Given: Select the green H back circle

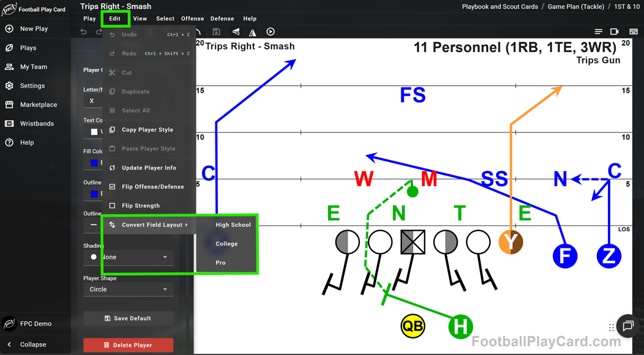Looking at the screenshot, I should coord(461,327).
